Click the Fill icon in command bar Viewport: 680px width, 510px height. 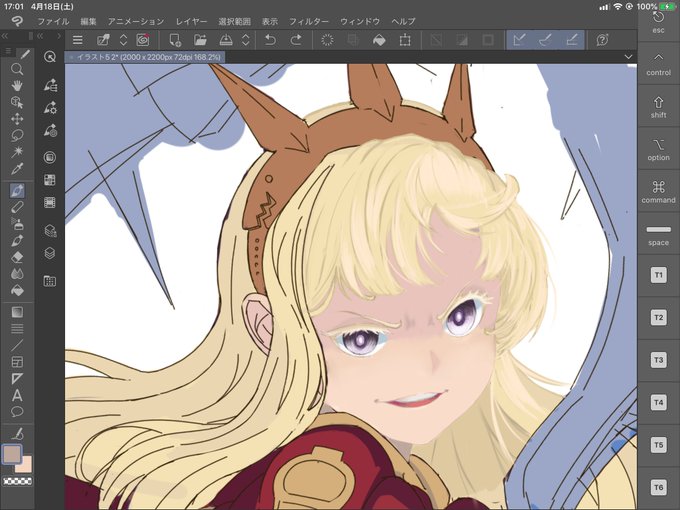coord(379,40)
